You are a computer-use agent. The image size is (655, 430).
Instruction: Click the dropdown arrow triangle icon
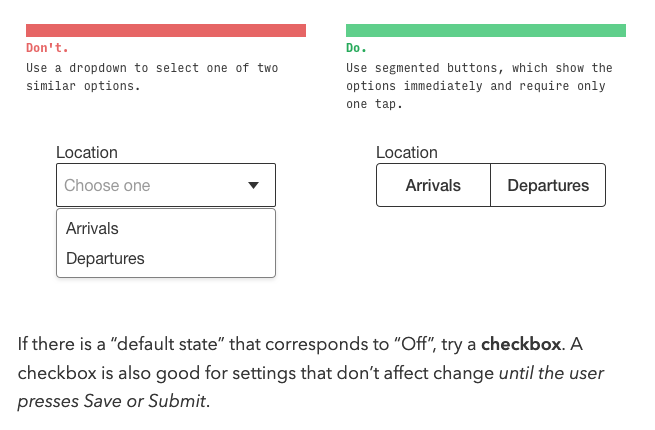[x=253, y=185]
